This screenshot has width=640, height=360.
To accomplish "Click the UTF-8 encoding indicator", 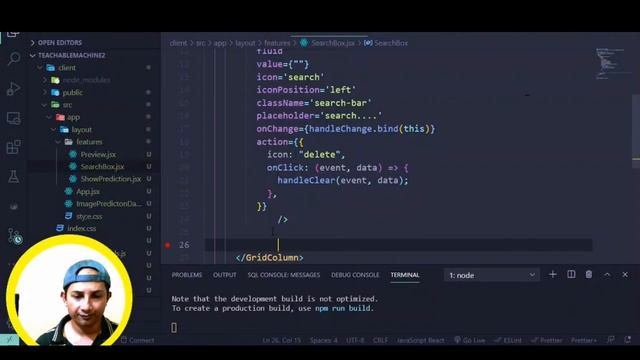I will [355, 340].
